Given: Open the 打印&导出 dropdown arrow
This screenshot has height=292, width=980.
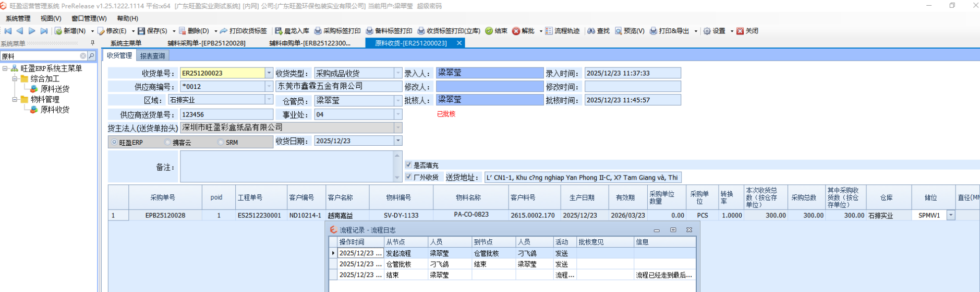Looking at the screenshot, I should tap(696, 31).
